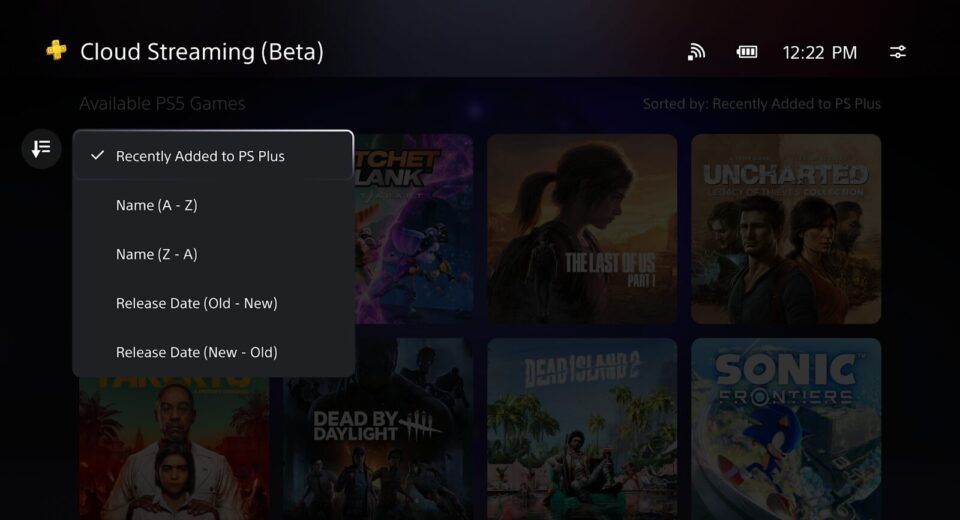Sort by Release Date (New - Old)
Viewport: 960px width, 520px height.
coord(213,352)
